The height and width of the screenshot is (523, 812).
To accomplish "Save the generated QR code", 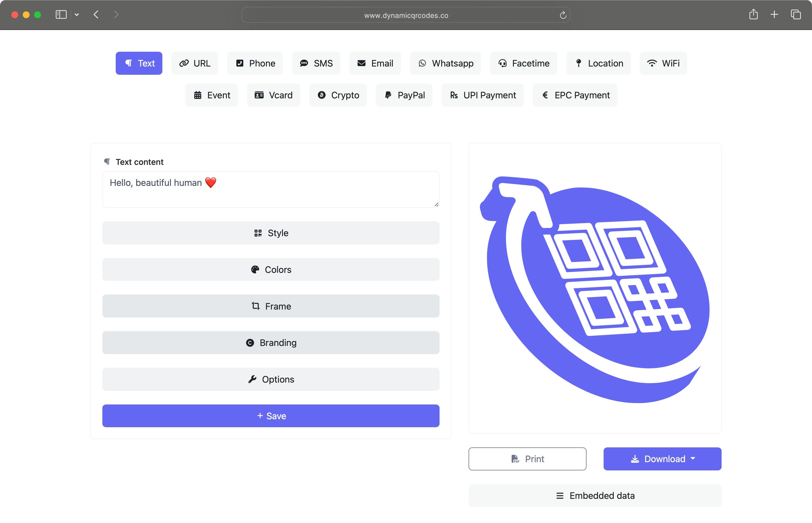I will (x=271, y=416).
